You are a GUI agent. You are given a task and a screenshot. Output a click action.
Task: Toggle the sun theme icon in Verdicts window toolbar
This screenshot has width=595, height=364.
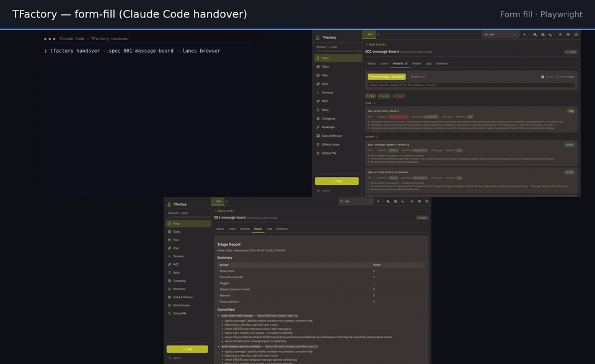point(560,35)
